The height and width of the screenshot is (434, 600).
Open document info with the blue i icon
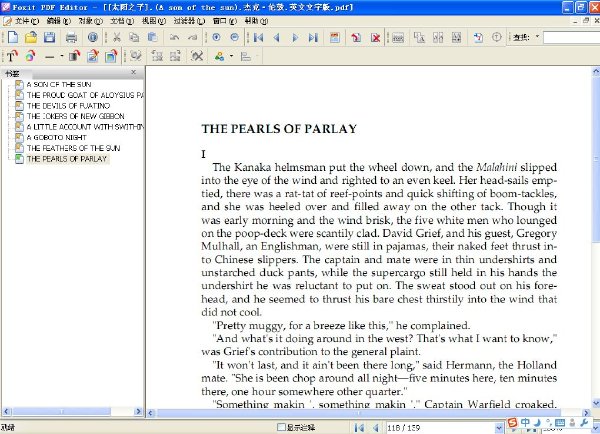click(x=93, y=37)
